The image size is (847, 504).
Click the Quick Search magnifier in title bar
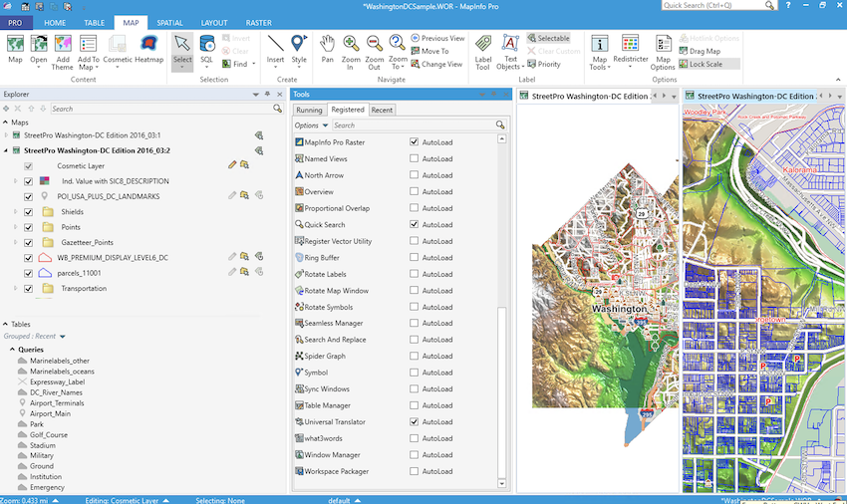coord(769,5)
